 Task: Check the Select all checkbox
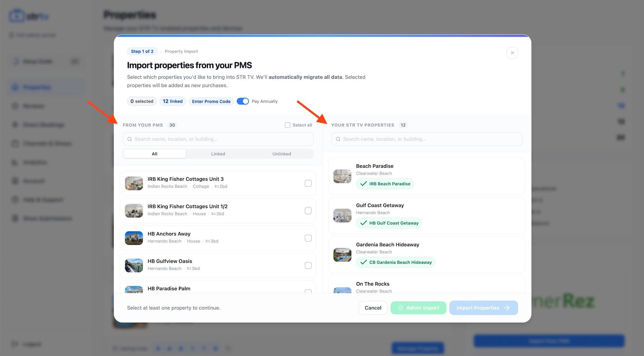tap(287, 125)
